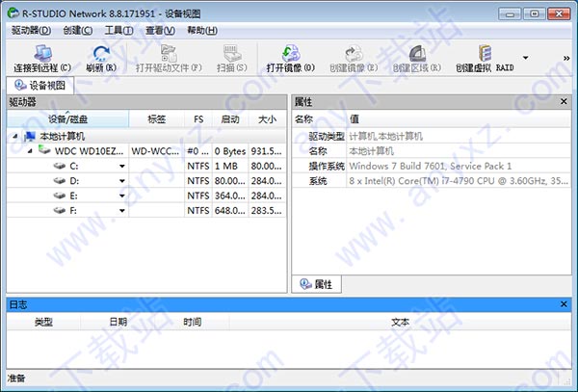
Task: Select the D: partition drive icon
Action: coord(60,180)
